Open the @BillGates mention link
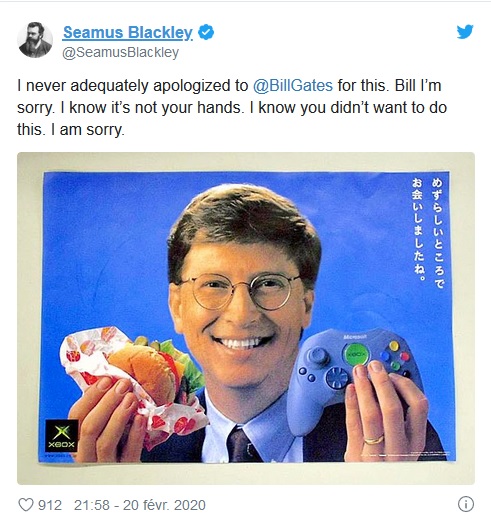This screenshot has width=491, height=520. click(293, 85)
